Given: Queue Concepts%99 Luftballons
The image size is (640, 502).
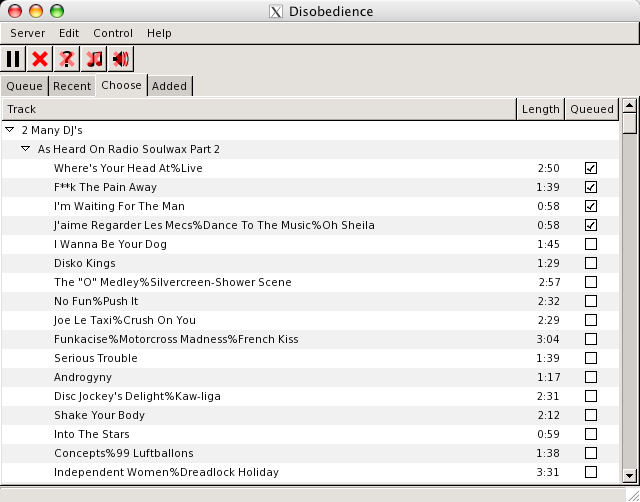Looking at the screenshot, I should [x=591, y=453].
